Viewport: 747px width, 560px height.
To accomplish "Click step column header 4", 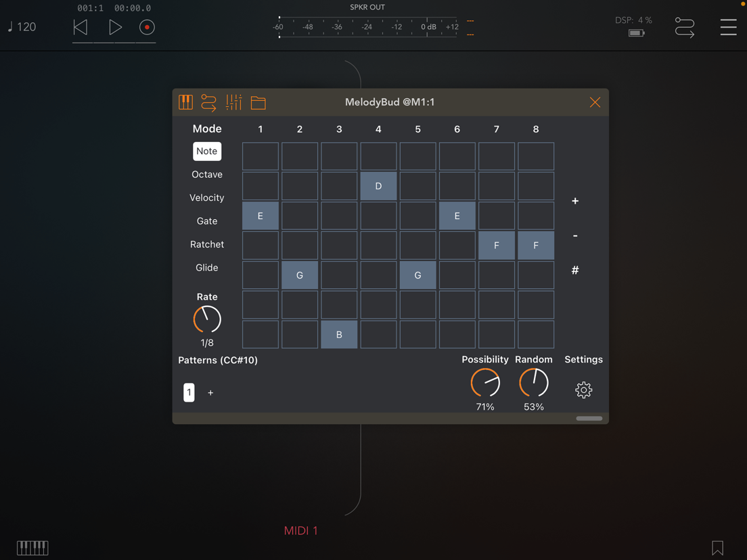I will (x=378, y=129).
